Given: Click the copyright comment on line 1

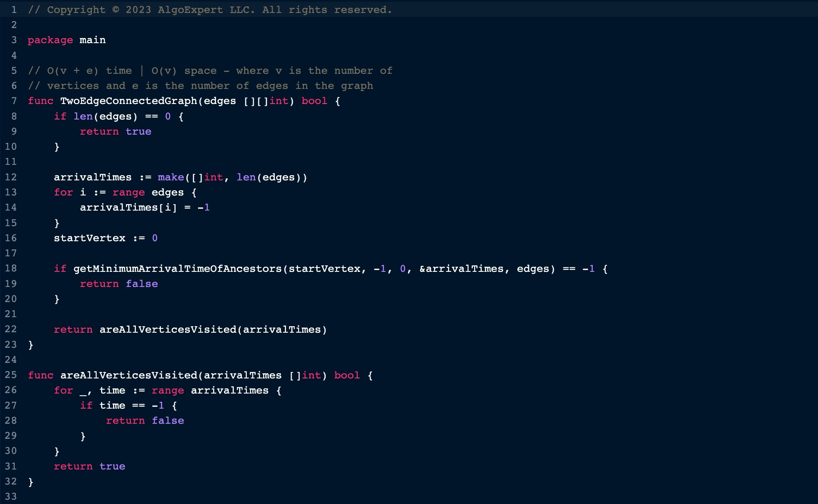Looking at the screenshot, I should 210,10.
